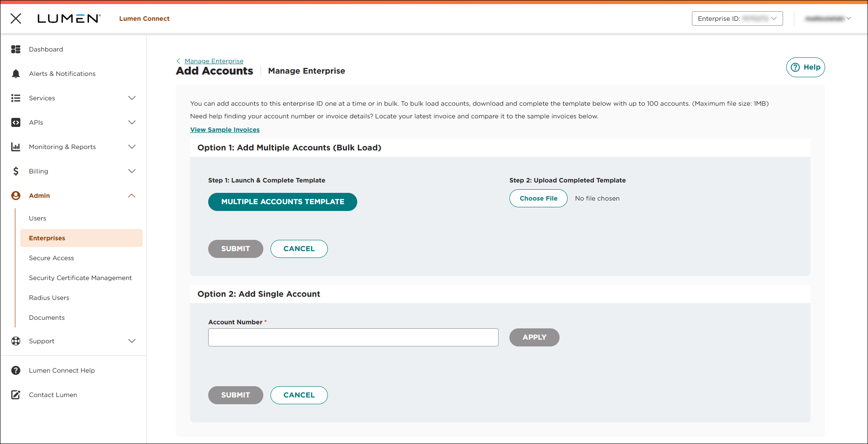This screenshot has width=868, height=444.
Task: Click inside the Account Number field
Action: pos(353,337)
